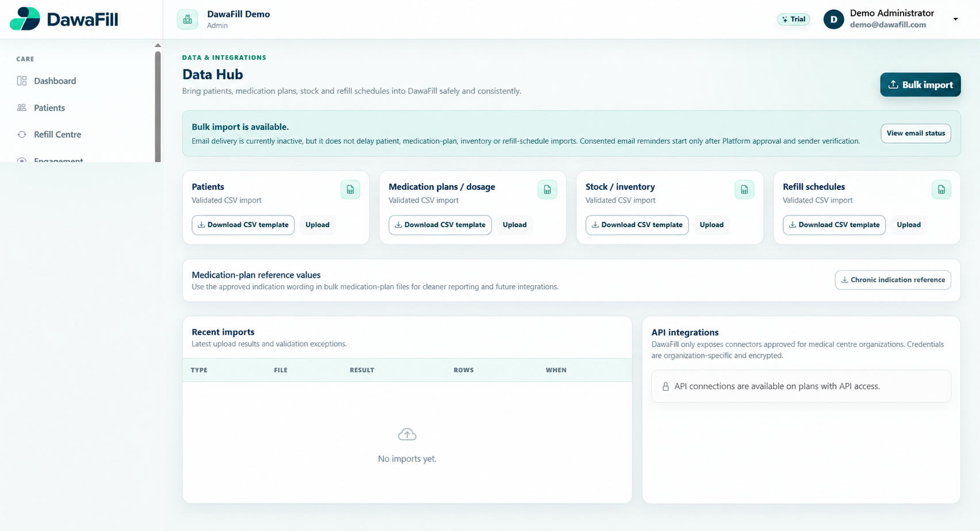Click the Trial plan badge
The width and height of the screenshot is (980, 531).
coord(794,19)
